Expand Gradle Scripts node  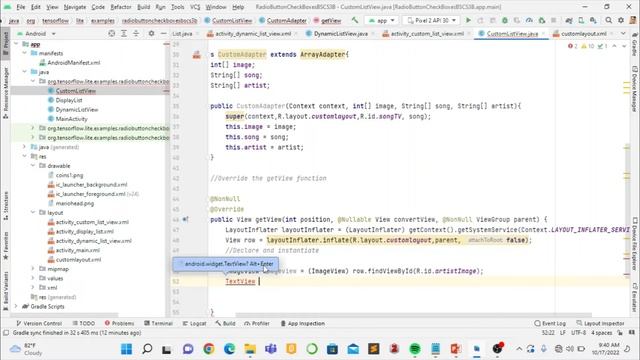[16, 306]
